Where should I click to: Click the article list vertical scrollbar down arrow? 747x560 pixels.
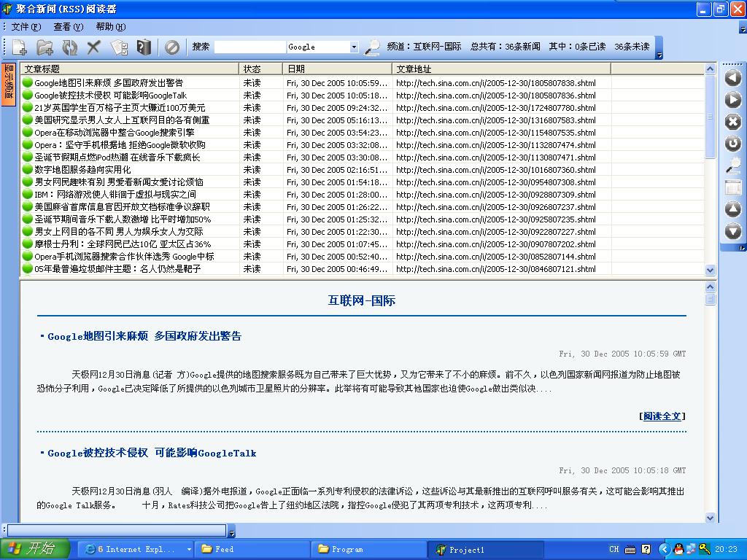[711, 270]
